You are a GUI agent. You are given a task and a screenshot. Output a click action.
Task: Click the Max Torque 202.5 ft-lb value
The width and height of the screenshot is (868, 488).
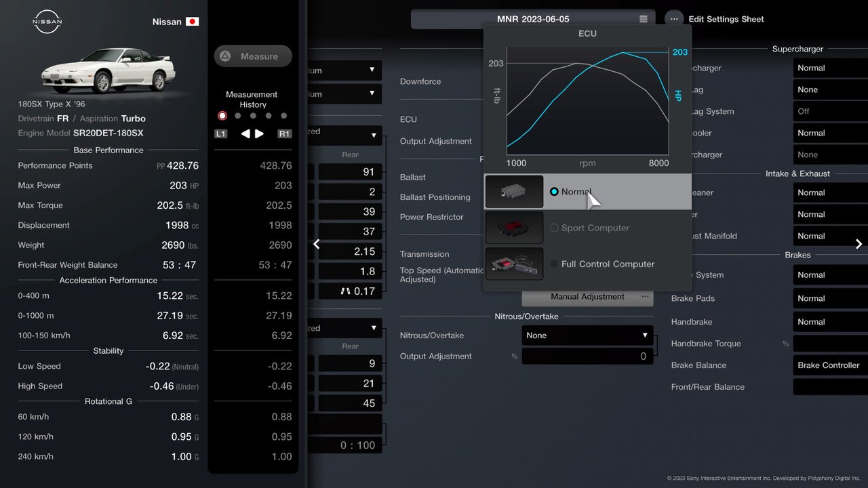point(178,205)
